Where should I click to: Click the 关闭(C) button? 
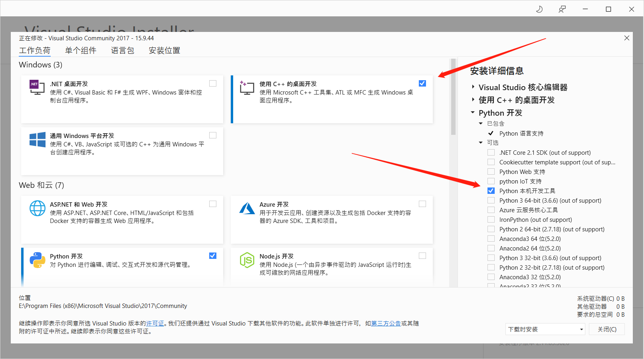[607, 329]
